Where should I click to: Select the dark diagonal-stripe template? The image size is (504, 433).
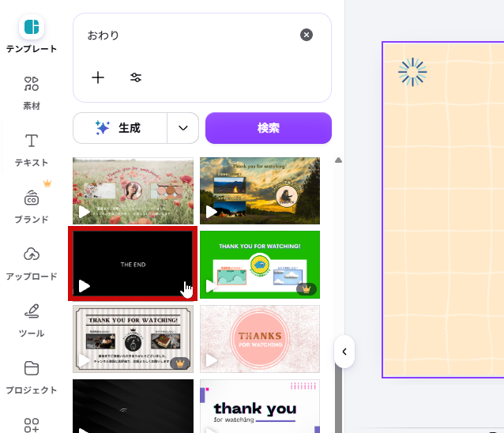133,406
